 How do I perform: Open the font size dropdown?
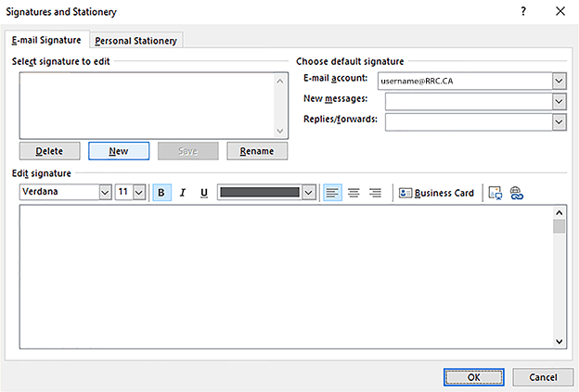pyautogui.click(x=139, y=193)
